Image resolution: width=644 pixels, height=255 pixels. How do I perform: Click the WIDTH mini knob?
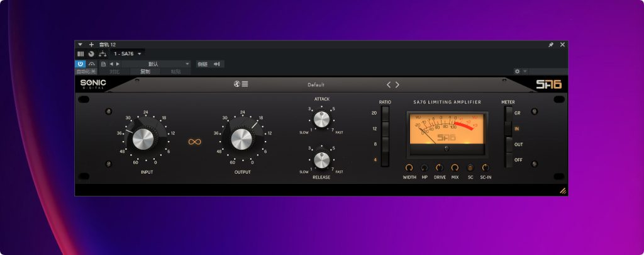click(x=409, y=168)
